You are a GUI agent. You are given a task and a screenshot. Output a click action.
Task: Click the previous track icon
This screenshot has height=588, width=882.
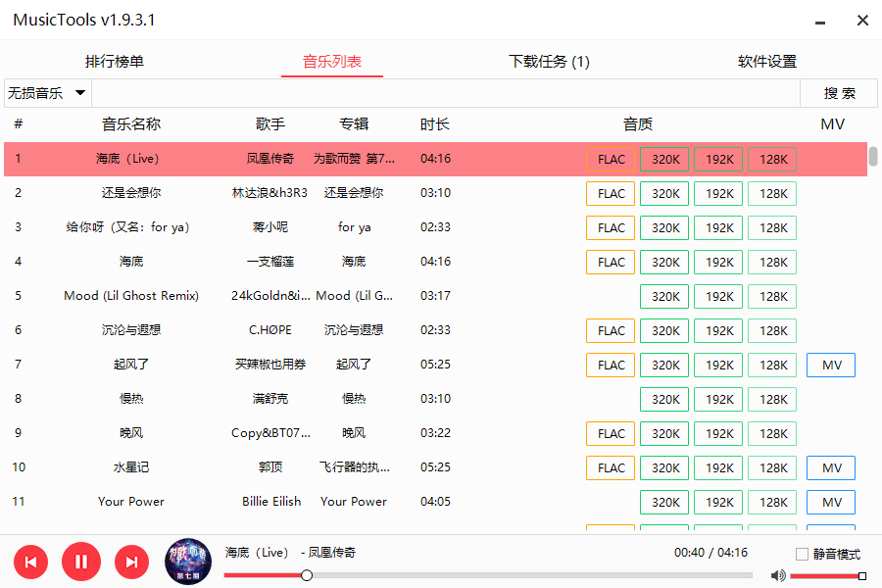[30, 562]
